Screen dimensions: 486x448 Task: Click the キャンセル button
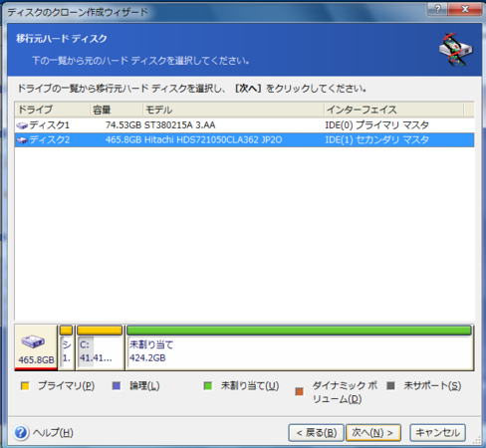point(437,433)
